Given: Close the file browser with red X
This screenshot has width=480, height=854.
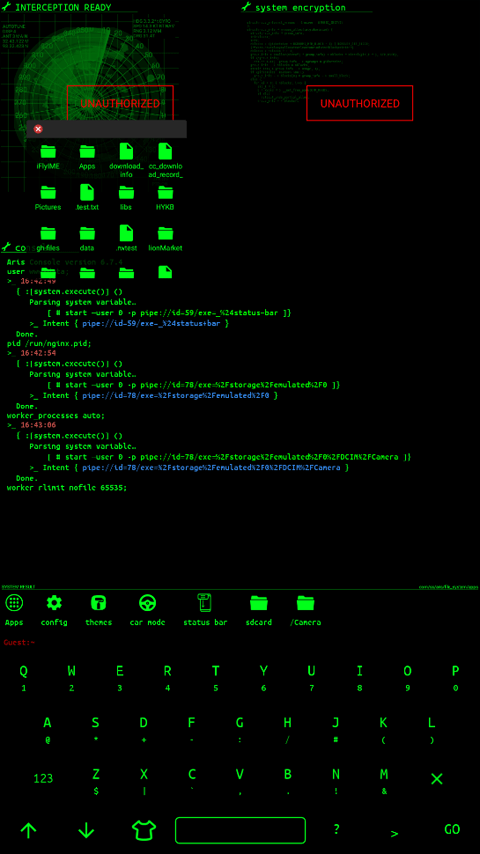Looking at the screenshot, I should 38,129.
